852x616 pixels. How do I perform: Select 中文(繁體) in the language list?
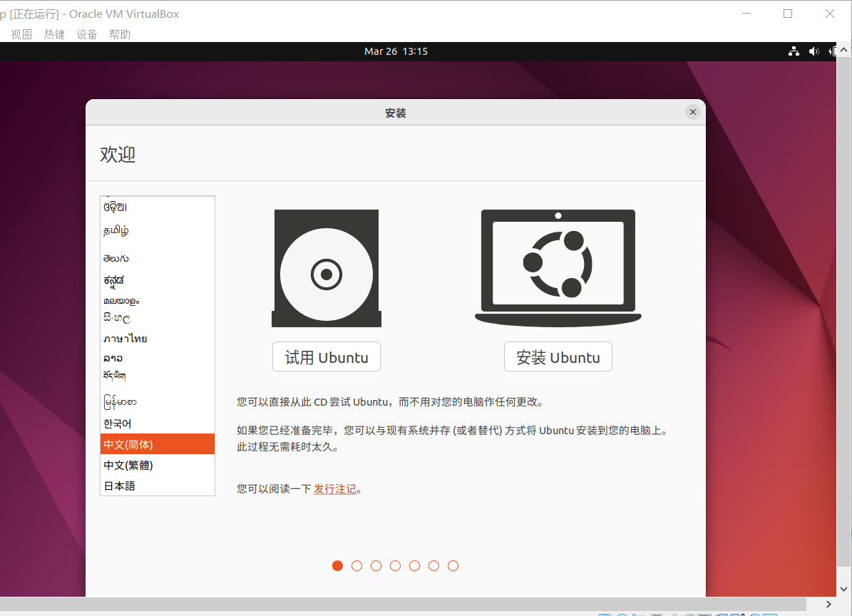[x=158, y=465]
